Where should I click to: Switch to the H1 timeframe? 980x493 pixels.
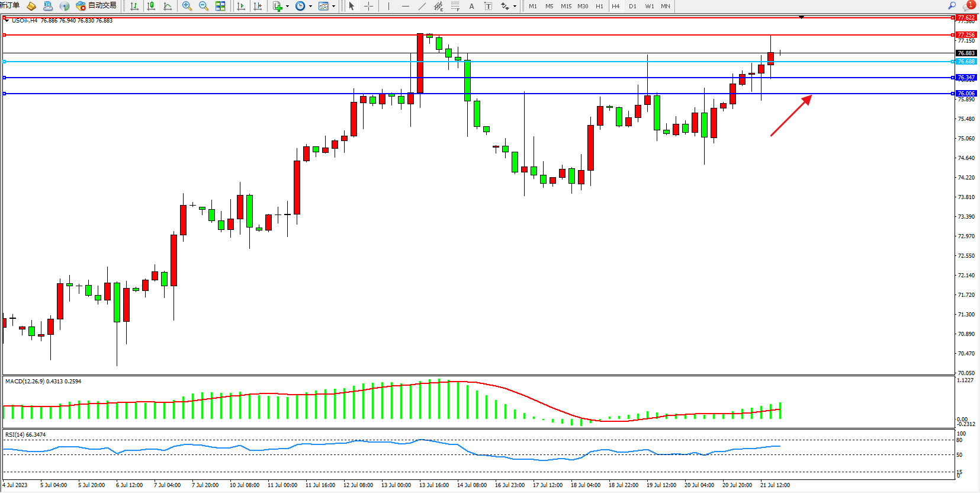599,6
